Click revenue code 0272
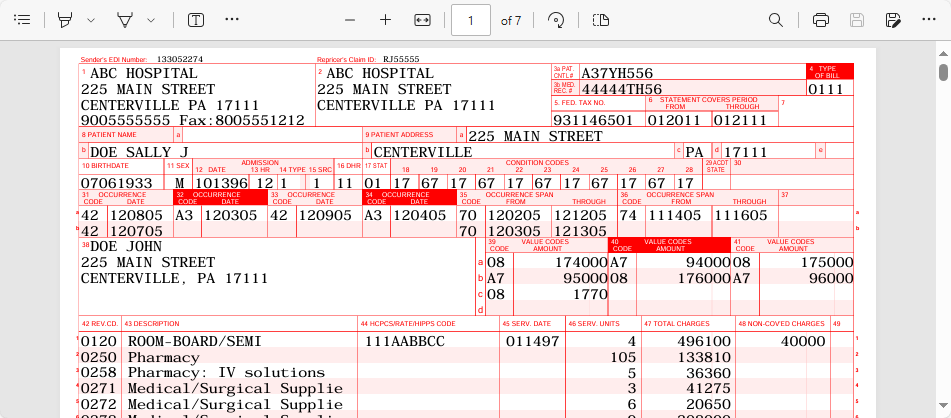 (98, 405)
